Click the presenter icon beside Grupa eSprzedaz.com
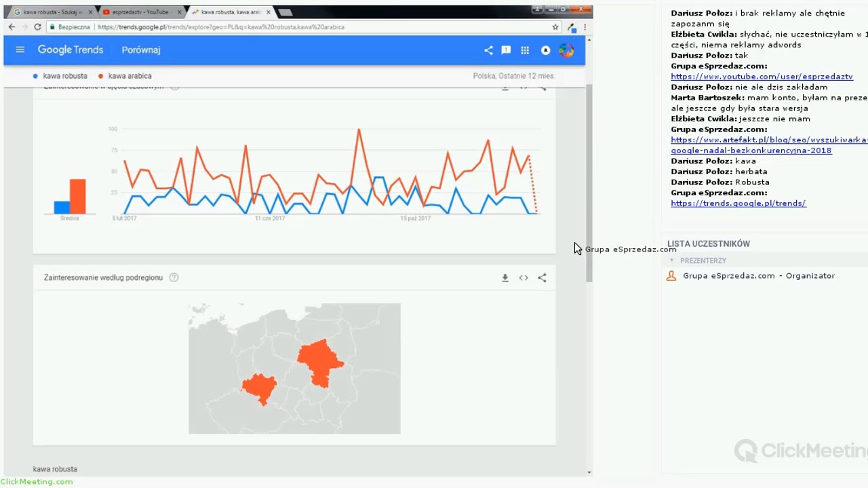Screen dimensions: 868x488 (x=671, y=276)
